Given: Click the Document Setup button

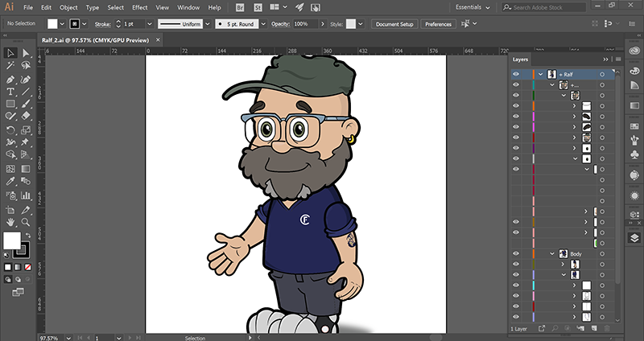Looking at the screenshot, I should pyautogui.click(x=394, y=24).
